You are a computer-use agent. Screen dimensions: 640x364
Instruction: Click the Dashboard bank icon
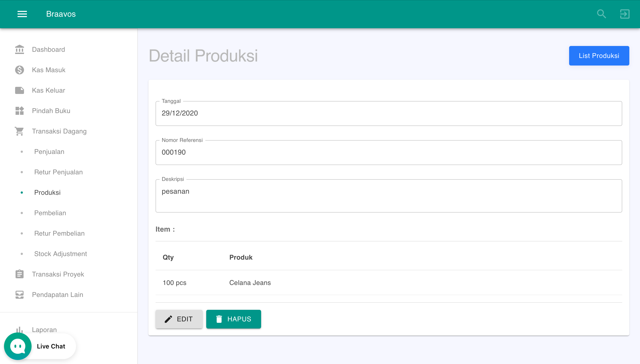click(20, 50)
